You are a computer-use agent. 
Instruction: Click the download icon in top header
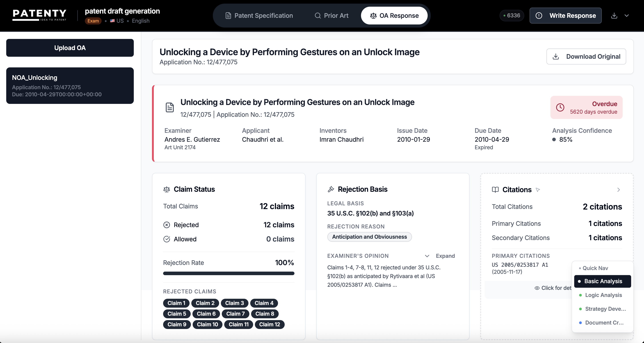click(x=614, y=16)
